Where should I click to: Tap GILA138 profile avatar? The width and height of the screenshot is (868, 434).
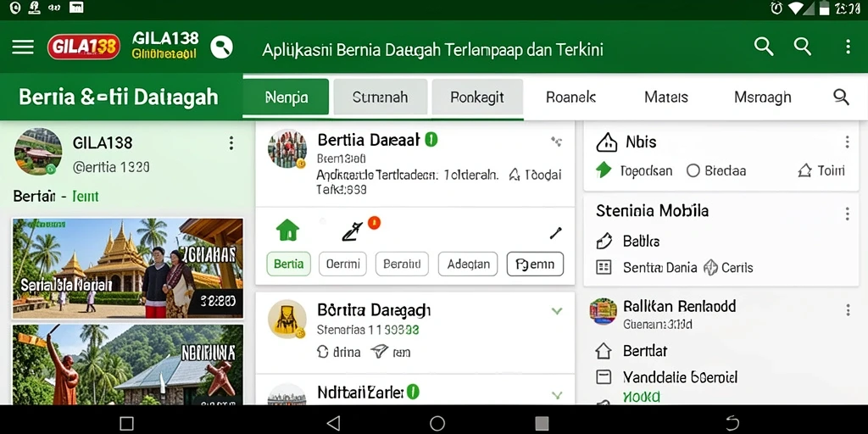tap(38, 151)
